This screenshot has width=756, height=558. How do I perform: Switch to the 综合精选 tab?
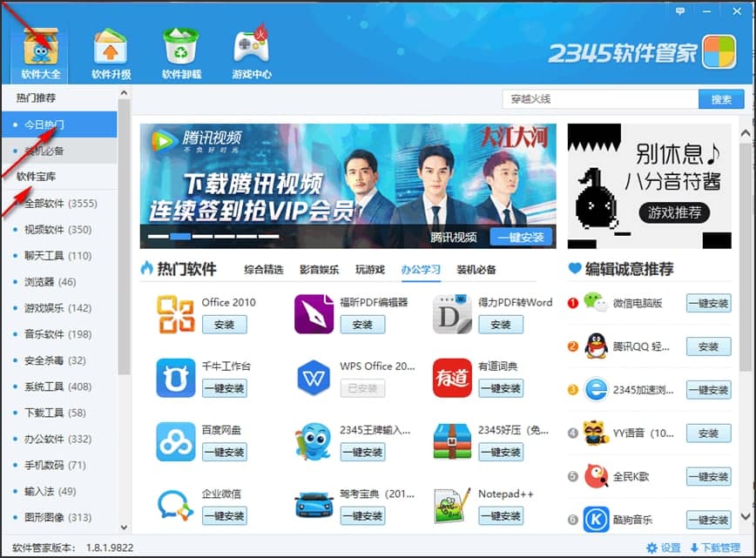click(263, 270)
